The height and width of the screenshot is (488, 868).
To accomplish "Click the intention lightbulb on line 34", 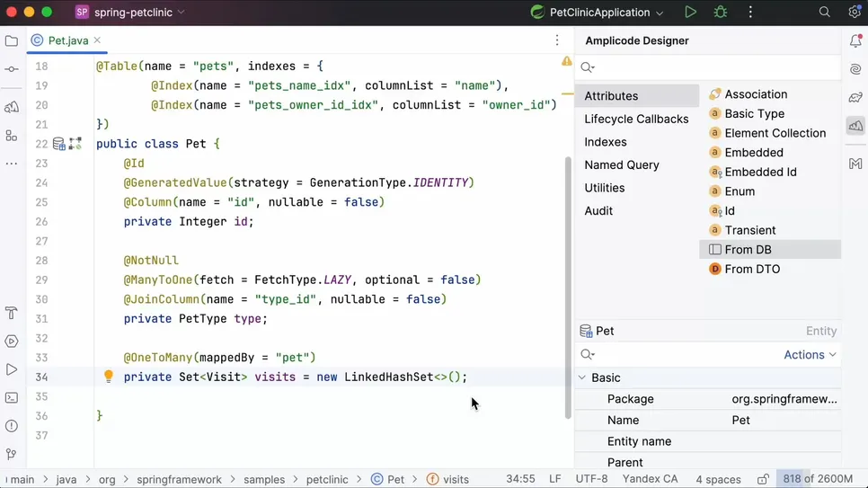I will 109,377.
